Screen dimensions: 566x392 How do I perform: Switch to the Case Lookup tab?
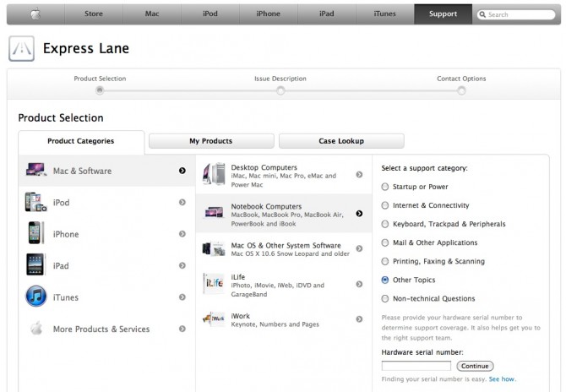(341, 141)
